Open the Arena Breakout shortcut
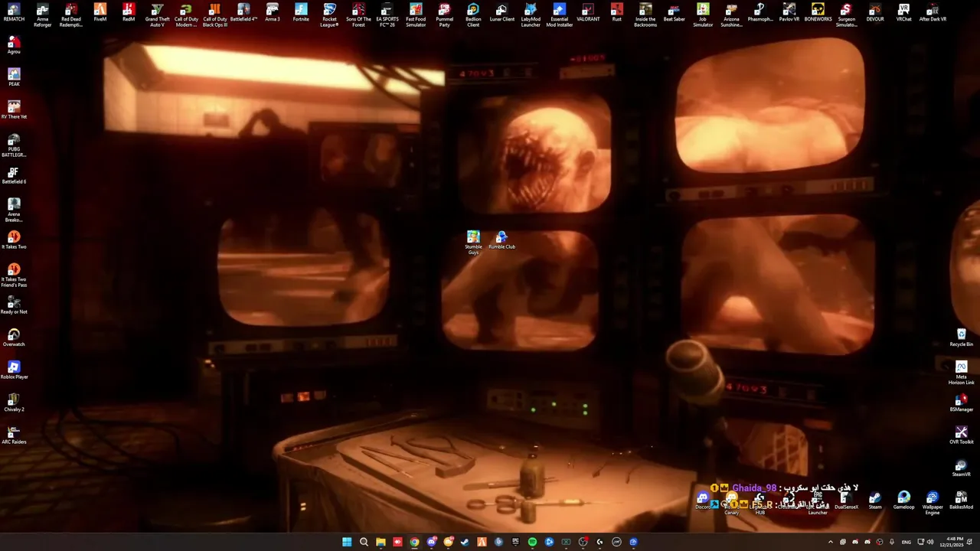Screen dimensions: 980x551 click(x=14, y=210)
